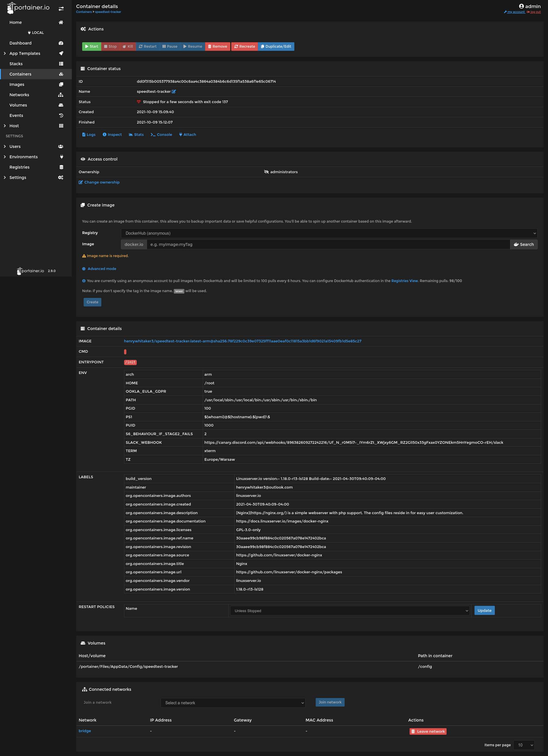
Task: Expand the App Templates sidebar section
Action: (x=5, y=53)
